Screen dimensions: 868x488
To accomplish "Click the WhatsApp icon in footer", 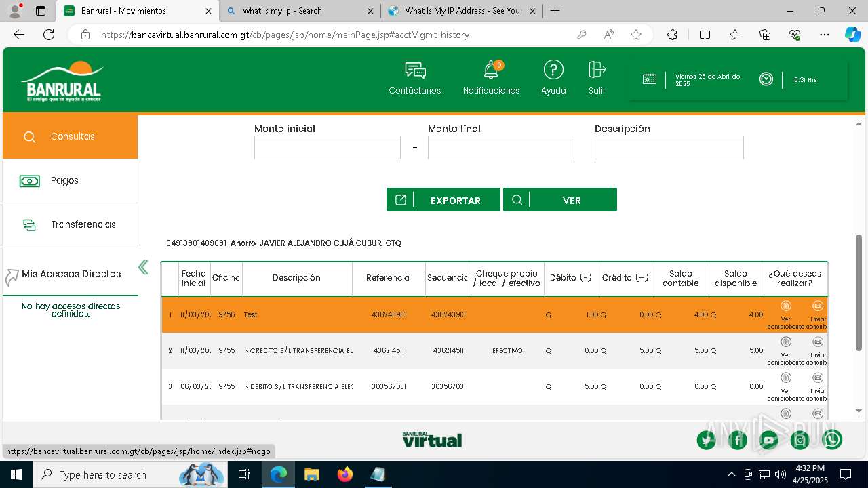I will tap(832, 441).
